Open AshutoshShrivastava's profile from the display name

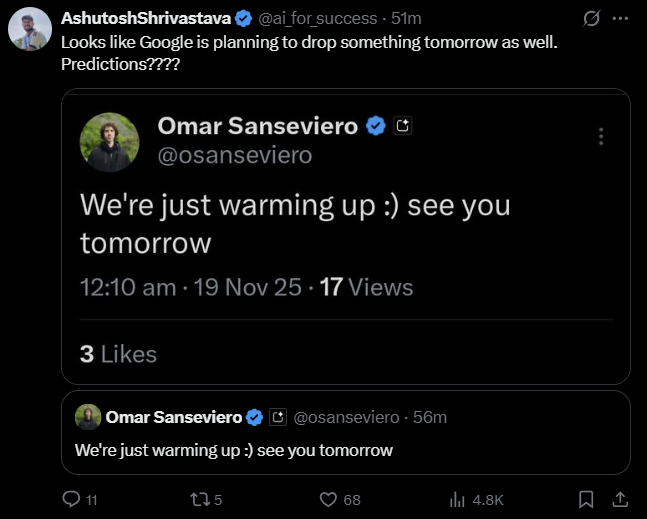tap(146, 18)
